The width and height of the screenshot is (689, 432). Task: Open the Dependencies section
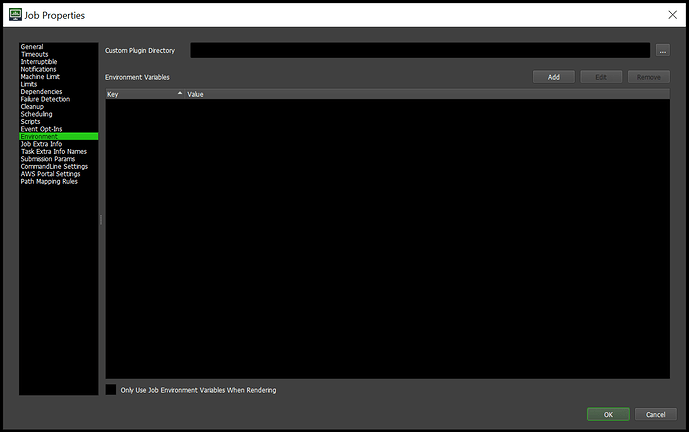point(41,91)
